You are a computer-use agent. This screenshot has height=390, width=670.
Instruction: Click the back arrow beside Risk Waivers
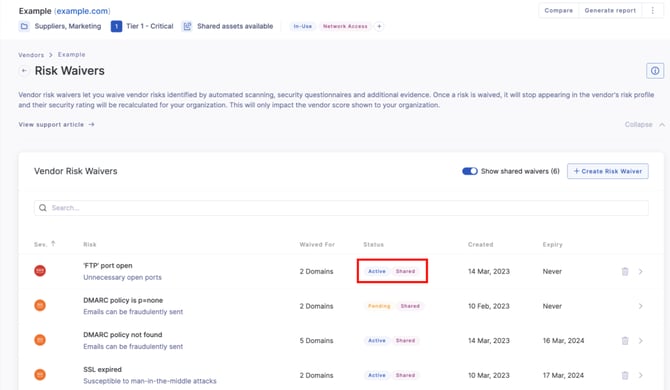click(24, 71)
